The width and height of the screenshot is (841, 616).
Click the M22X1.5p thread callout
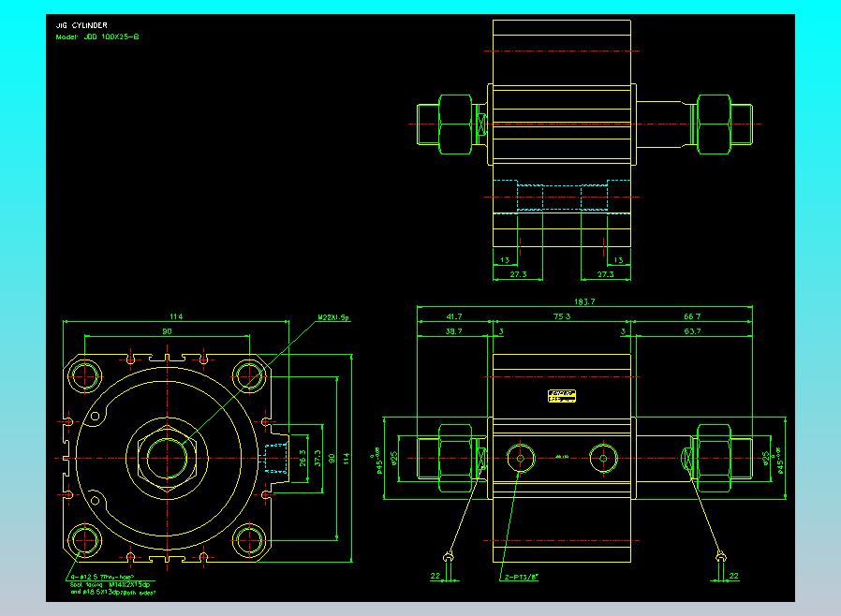click(x=332, y=317)
